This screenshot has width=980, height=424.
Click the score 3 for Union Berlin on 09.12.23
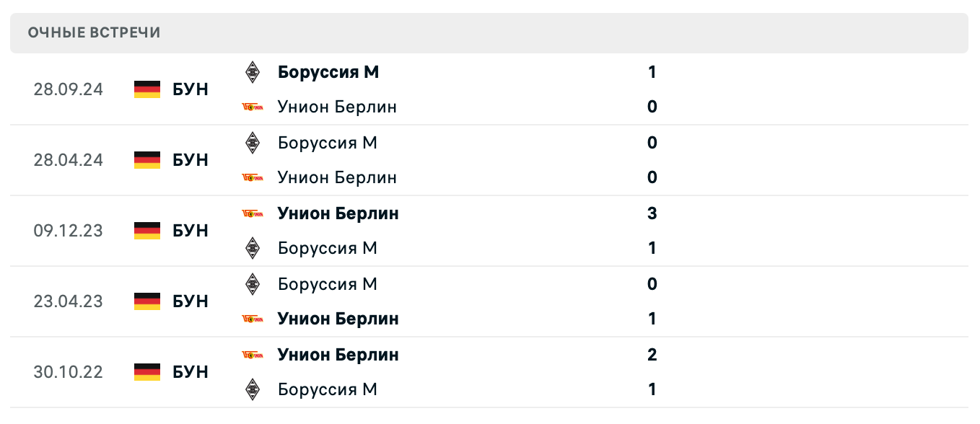click(652, 213)
